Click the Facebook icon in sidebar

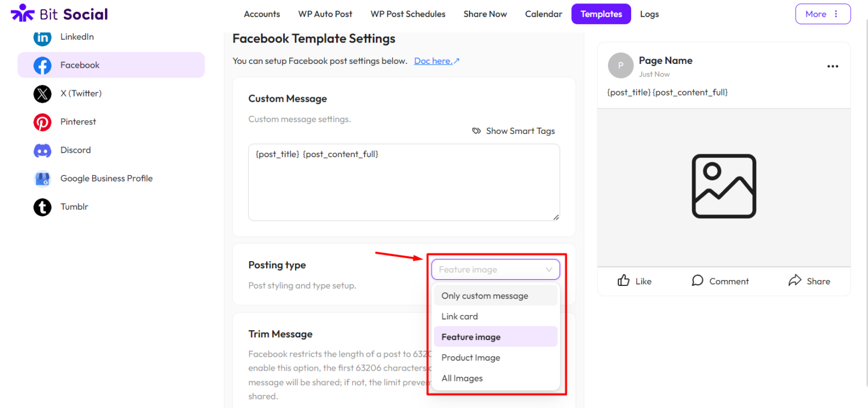click(42, 66)
